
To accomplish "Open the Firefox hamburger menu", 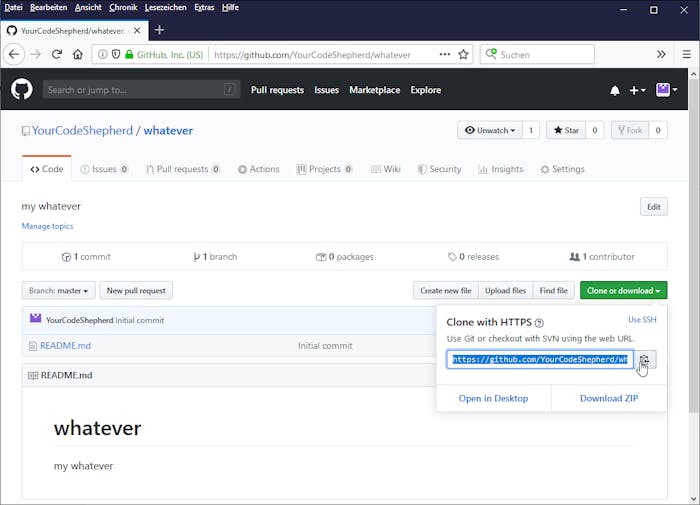I will coord(687,54).
